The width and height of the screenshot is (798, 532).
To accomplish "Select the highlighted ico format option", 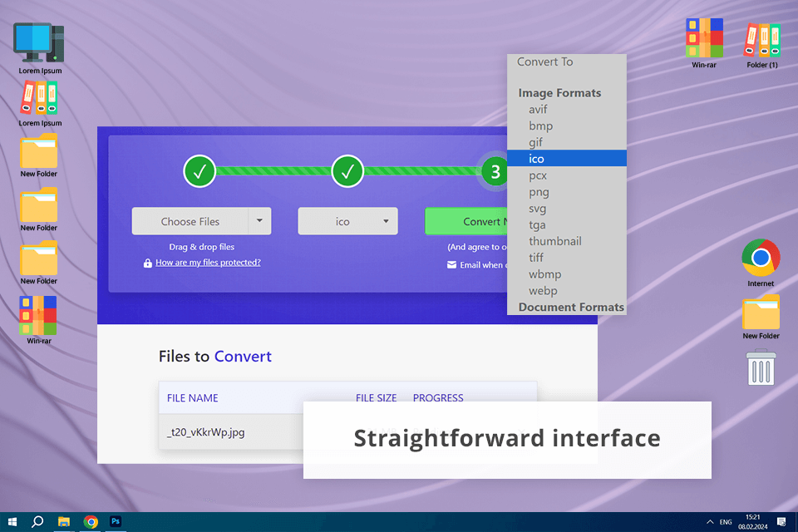I will pyautogui.click(x=567, y=158).
